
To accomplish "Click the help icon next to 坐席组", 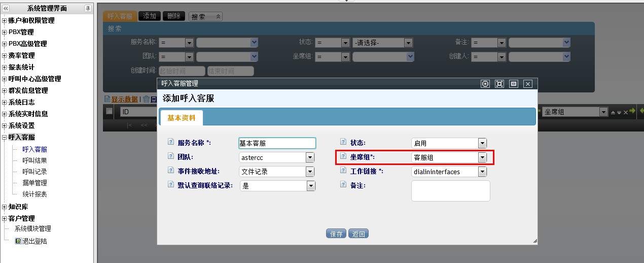I will pos(343,157).
